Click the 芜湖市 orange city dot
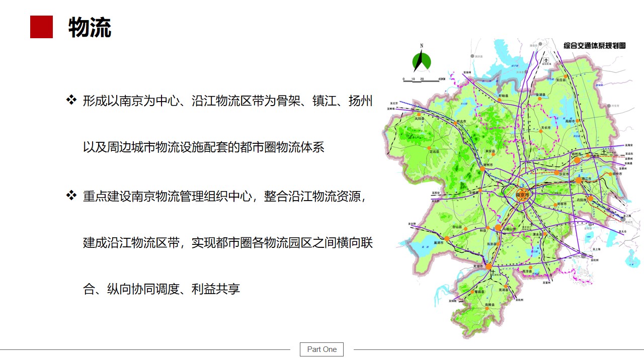The image size is (644, 362). pos(488,265)
